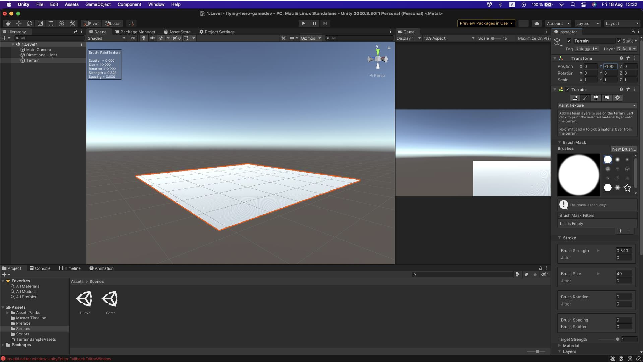
Task: Select the solid circle brush
Action: pos(607,159)
